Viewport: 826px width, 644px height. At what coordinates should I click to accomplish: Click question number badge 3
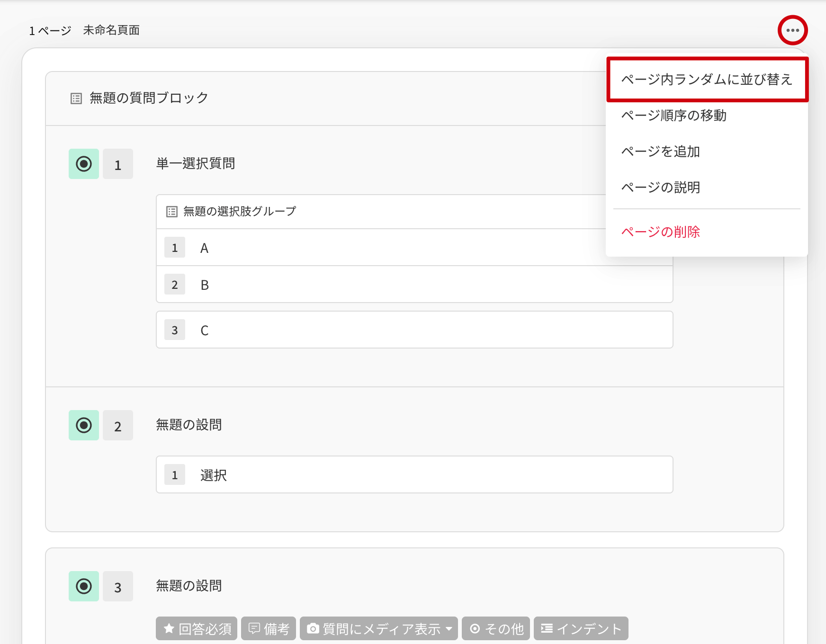pos(118,586)
